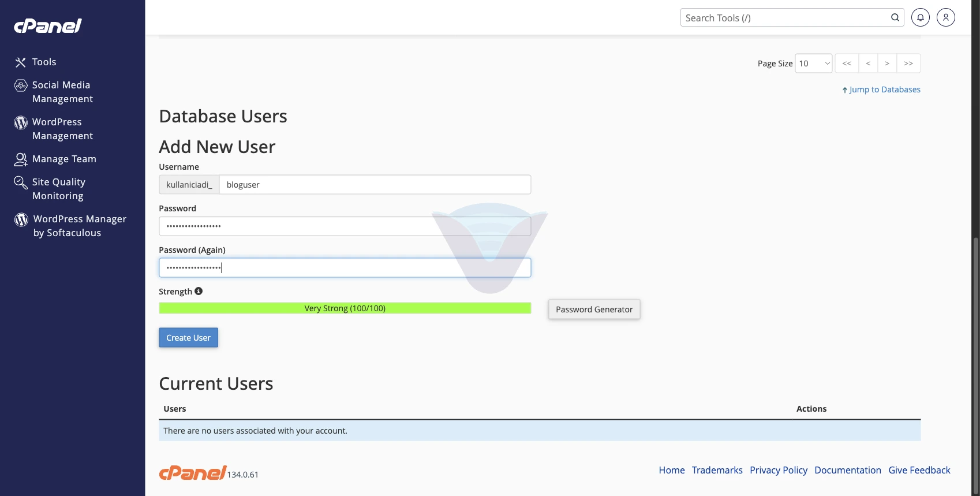Open Site Quality Monitoring menu item
Image resolution: width=980 pixels, height=496 pixels.
(59, 189)
